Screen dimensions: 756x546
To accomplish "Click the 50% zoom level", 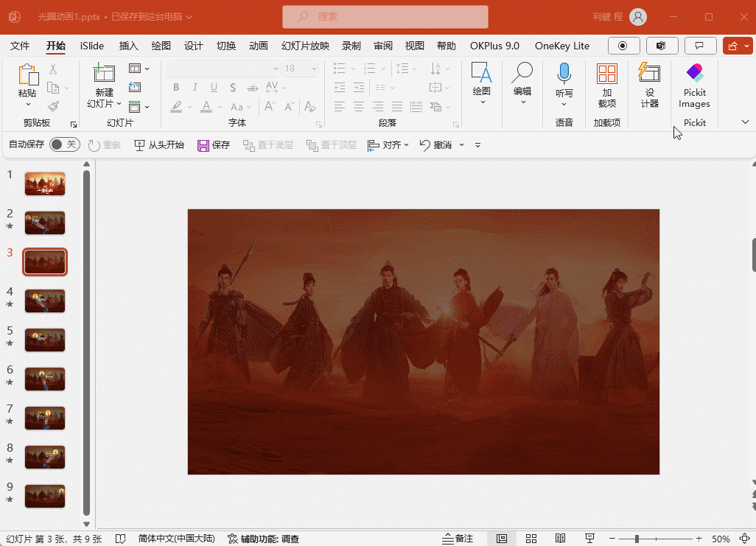I will click(721, 539).
